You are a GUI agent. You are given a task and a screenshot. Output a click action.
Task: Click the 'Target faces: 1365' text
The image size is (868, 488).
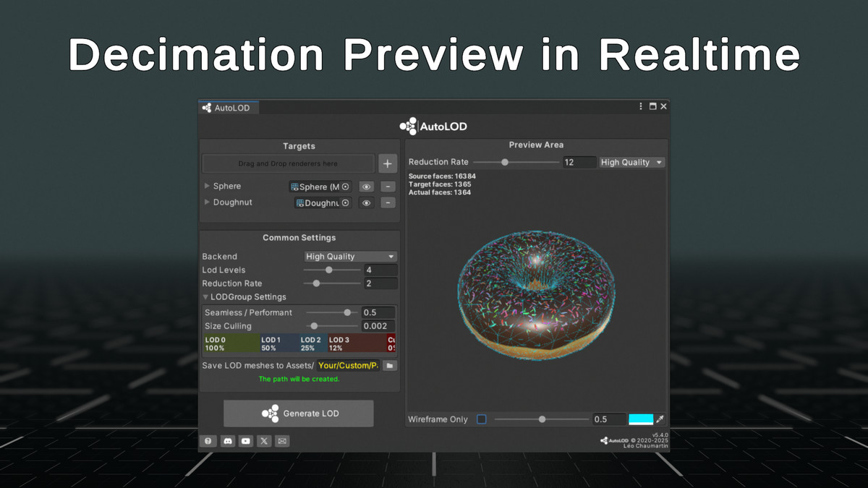tap(440, 184)
